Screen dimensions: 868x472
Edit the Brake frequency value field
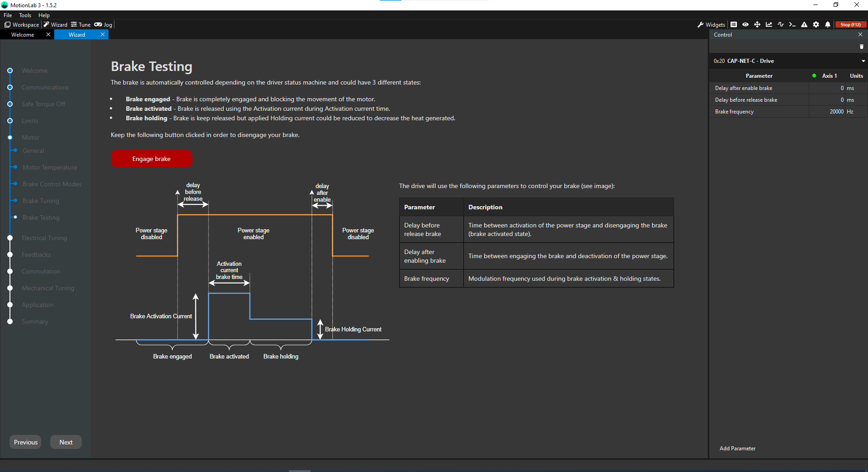(x=827, y=112)
